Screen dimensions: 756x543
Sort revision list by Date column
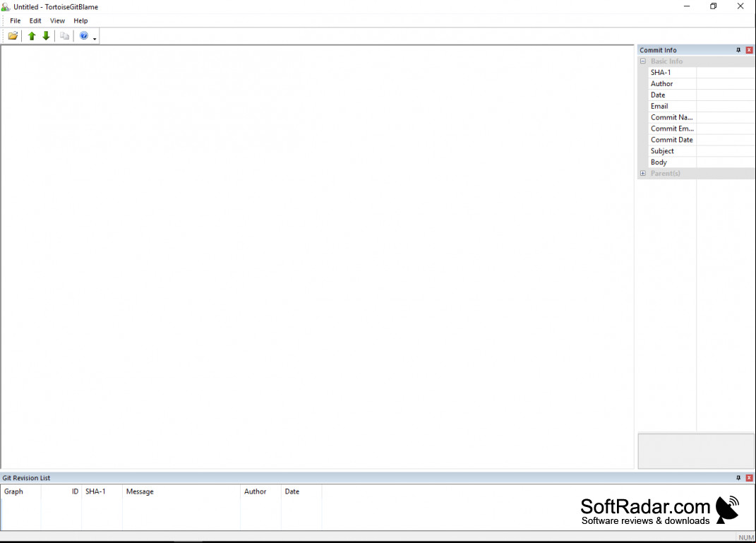(x=301, y=491)
